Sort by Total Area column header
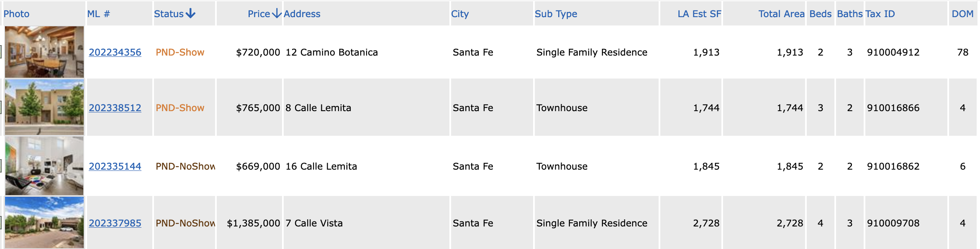 781,14
